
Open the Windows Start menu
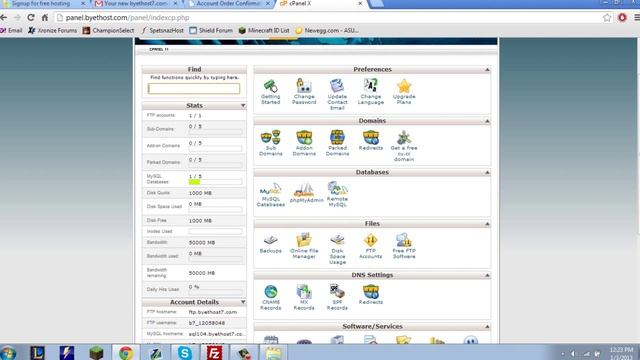click(7, 353)
